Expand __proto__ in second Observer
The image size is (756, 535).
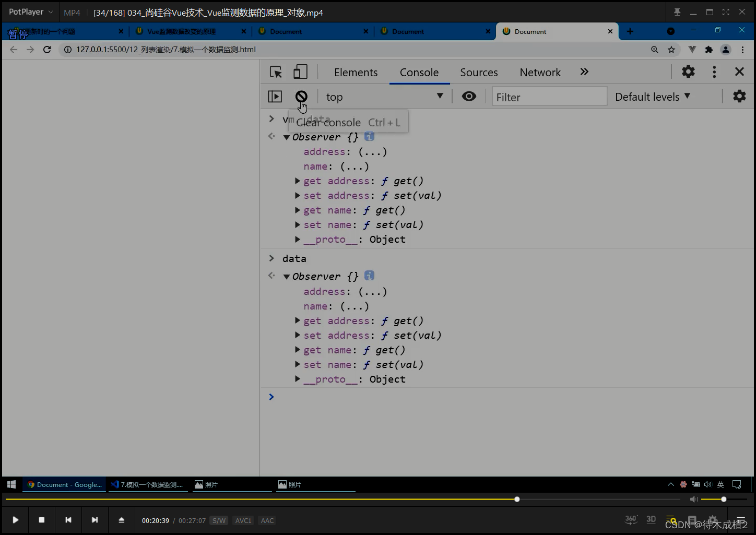(298, 379)
